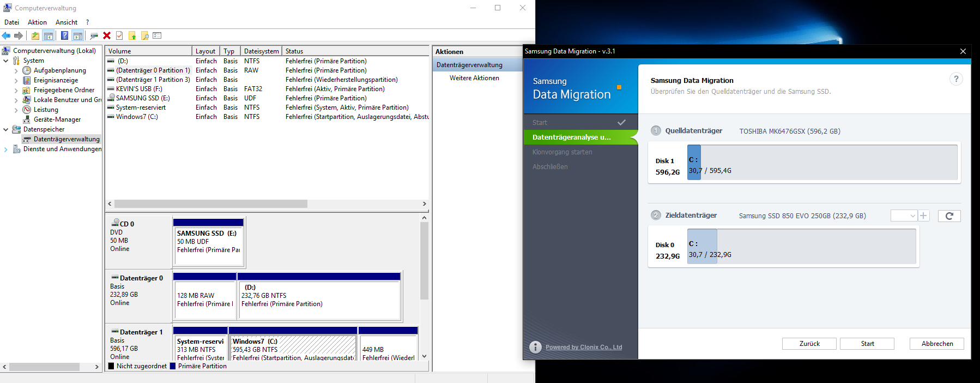The image size is (980, 383).
Task: Click the Aufgabenplanung clock icon in tree
Action: click(27, 70)
